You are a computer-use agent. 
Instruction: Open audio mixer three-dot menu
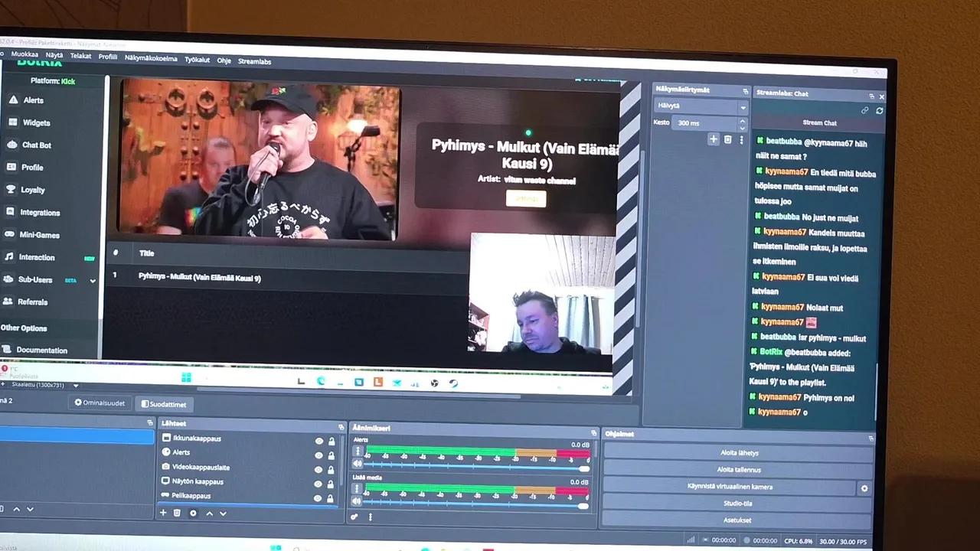click(x=370, y=517)
